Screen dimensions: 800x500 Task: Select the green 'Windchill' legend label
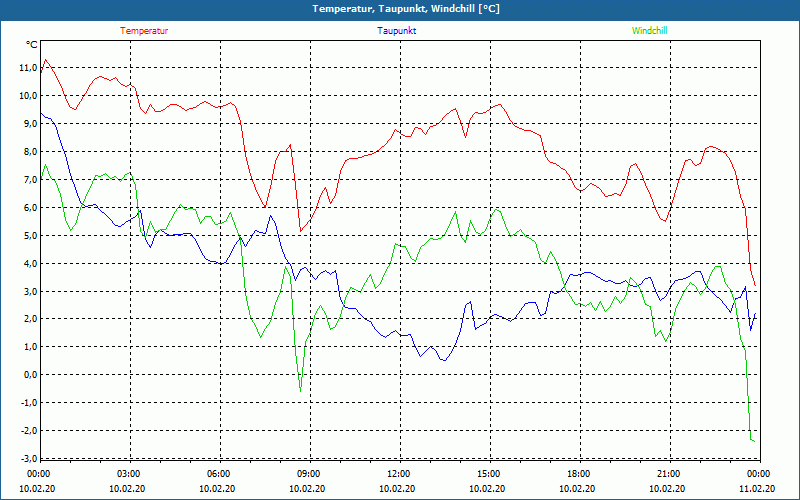(649, 31)
